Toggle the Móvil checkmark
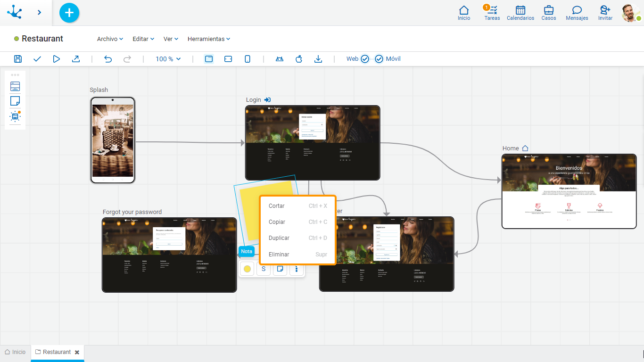The image size is (644, 362). pos(379,59)
